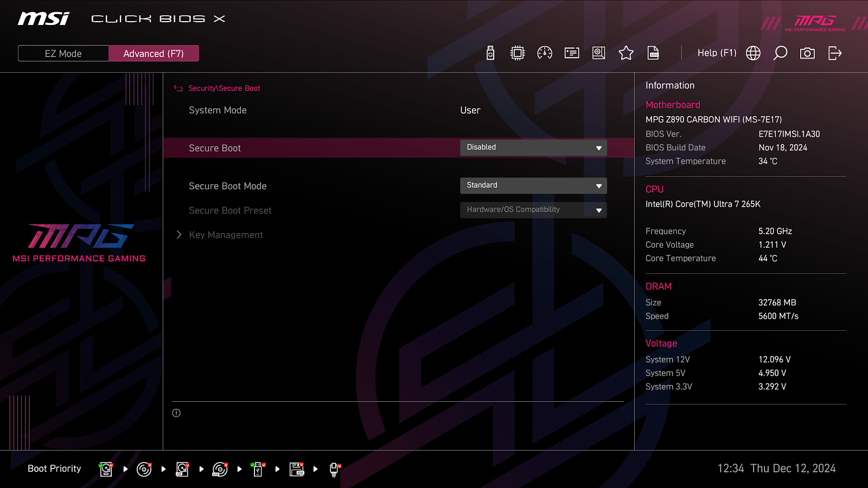
Task: Click the Information panel heading
Action: coord(670,85)
